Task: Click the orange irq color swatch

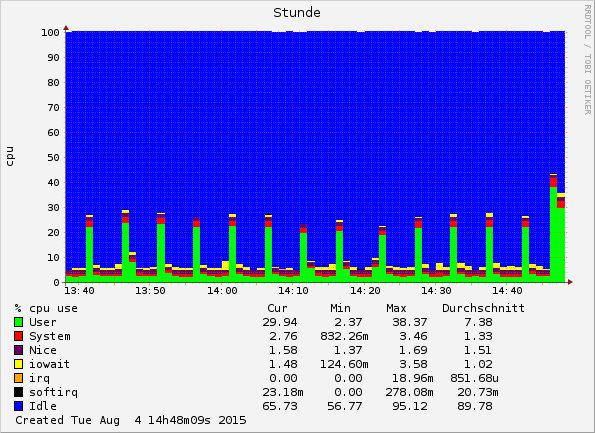Action: pyautogui.click(x=19, y=378)
